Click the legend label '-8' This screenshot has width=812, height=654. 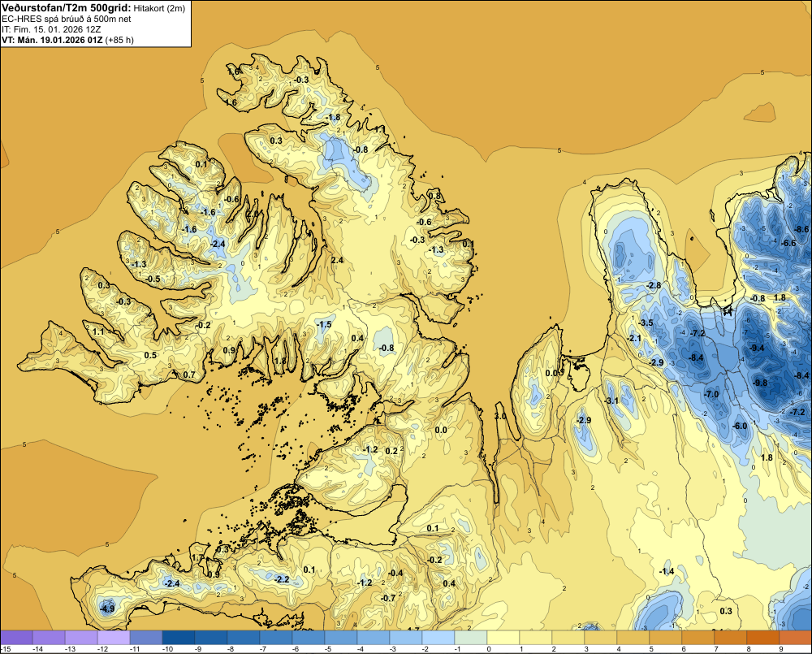232,648
